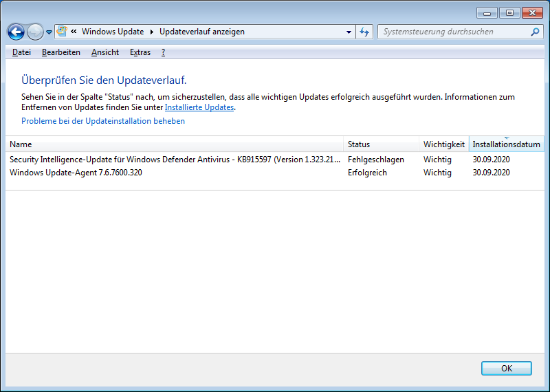The height and width of the screenshot is (392, 550).
Task: Open the Datei menu
Action: tap(21, 52)
